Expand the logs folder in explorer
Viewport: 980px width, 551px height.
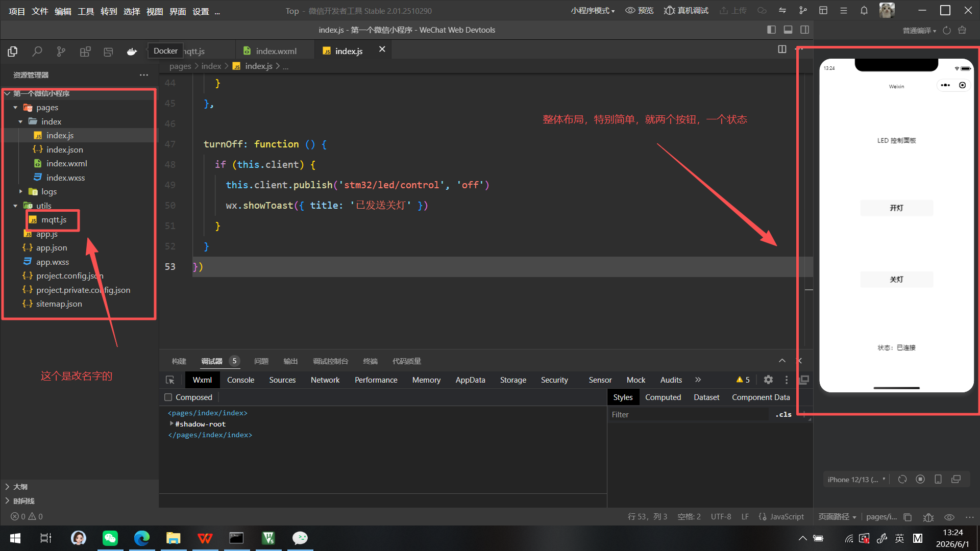(x=20, y=192)
